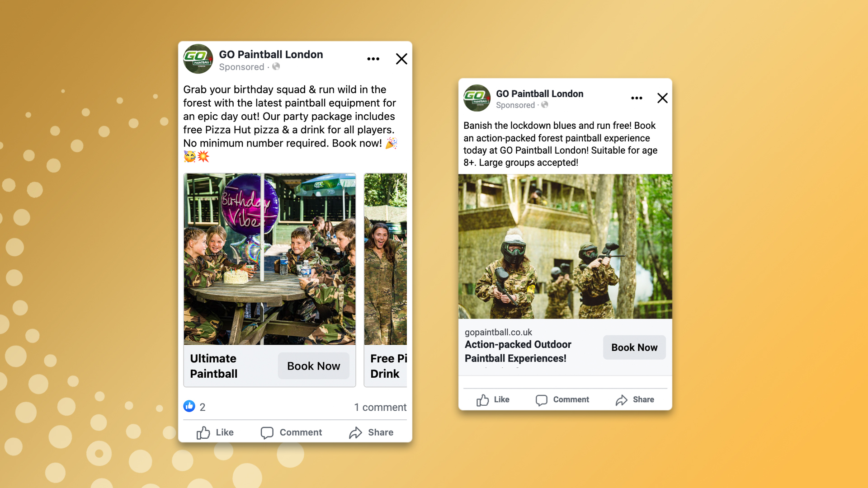
Task: Comment on the left carousel ad
Action: point(291,432)
